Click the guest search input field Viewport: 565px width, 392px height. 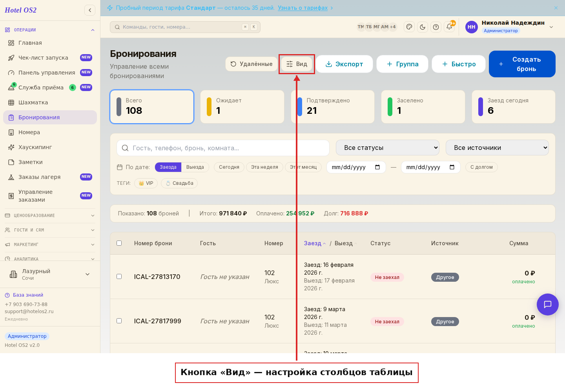[223, 148]
